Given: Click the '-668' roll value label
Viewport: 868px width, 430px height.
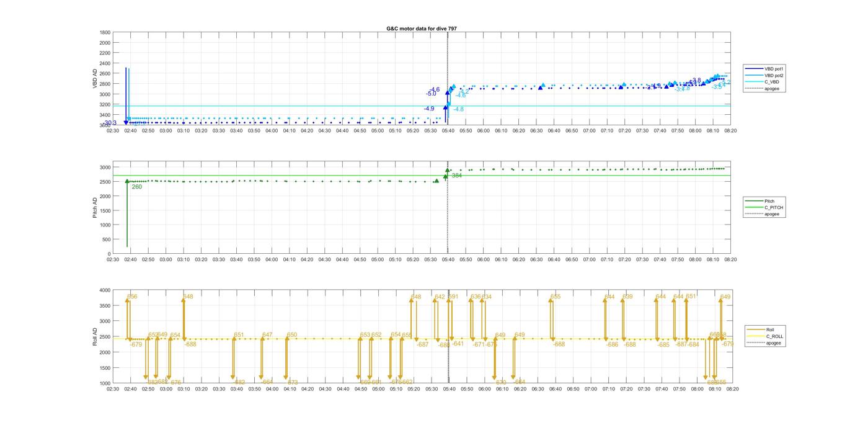Looking at the screenshot, I should click(x=559, y=344).
